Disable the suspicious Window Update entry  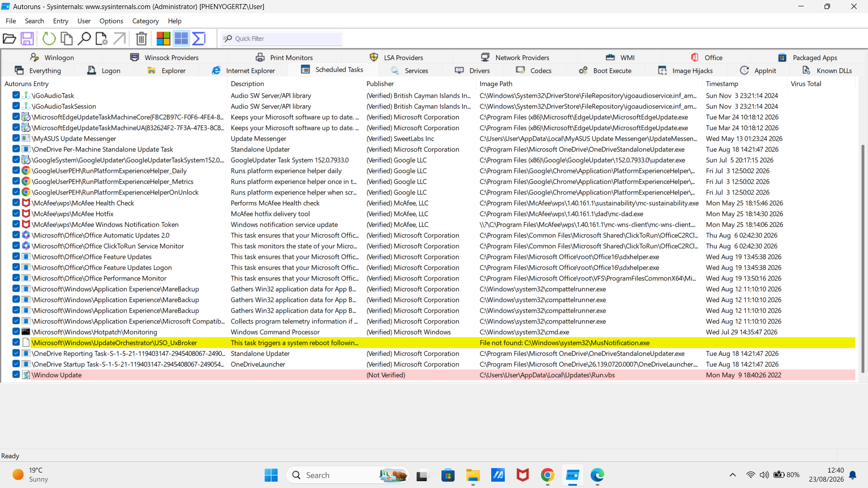click(x=16, y=375)
